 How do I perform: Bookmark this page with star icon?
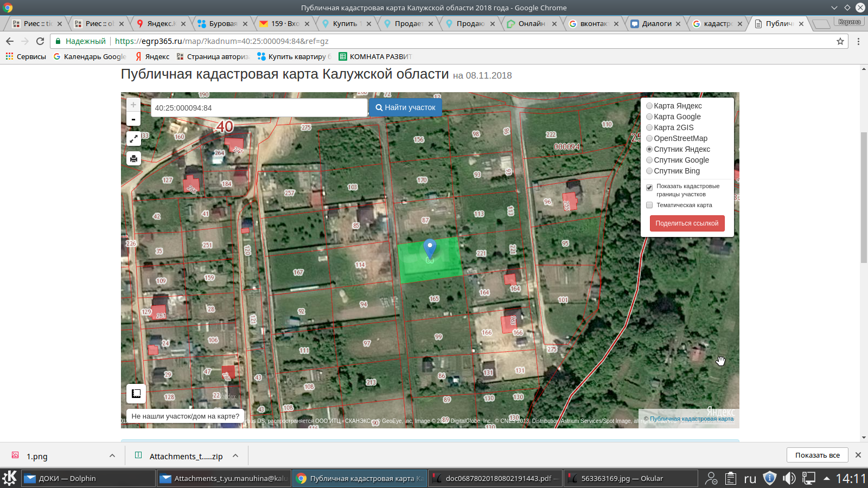[840, 41]
